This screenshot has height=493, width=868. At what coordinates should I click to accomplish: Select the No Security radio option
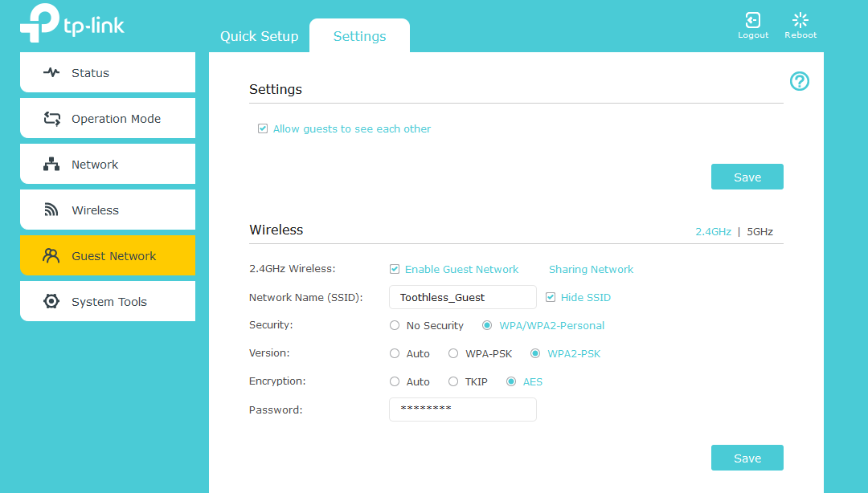(395, 326)
